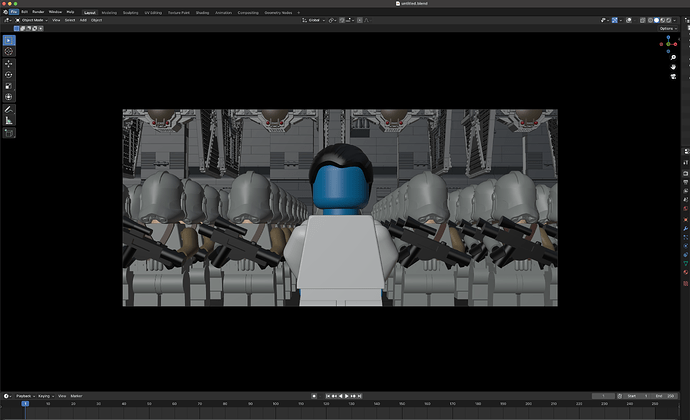The image size is (690, 420).
Task: Open the Edit menu
Action: (x=25, y=12)
